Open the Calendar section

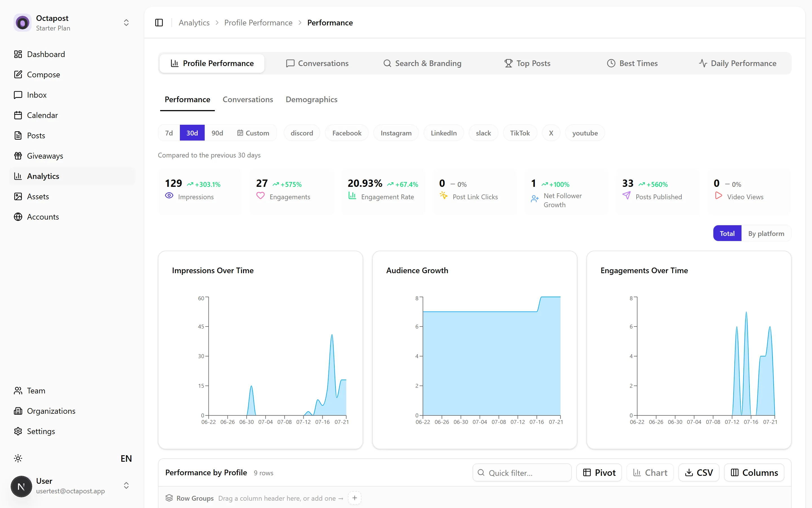[x=72, y=115]
